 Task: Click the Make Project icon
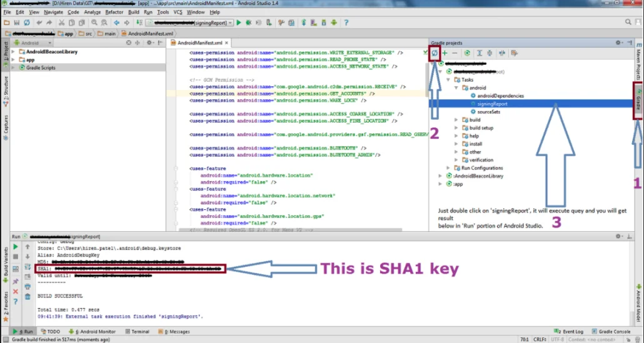tap(139, 22)
